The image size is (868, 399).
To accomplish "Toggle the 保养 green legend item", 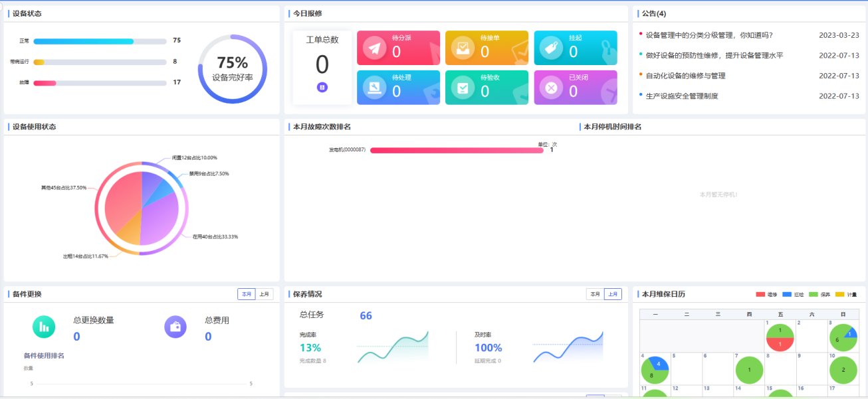I will [x=819, y=294].
